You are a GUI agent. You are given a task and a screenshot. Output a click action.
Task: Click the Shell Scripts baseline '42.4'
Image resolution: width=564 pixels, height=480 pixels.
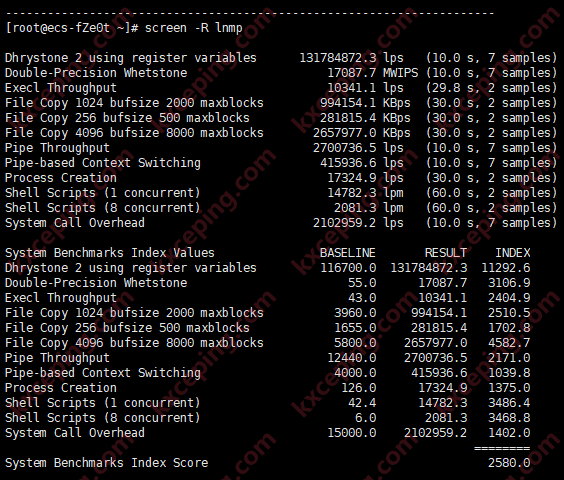pyautogui.click(x=362, y=403)
